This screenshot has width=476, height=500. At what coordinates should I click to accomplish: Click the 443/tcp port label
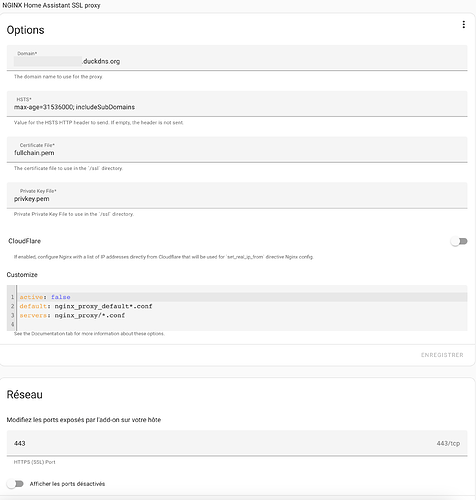tap(448, 443)
